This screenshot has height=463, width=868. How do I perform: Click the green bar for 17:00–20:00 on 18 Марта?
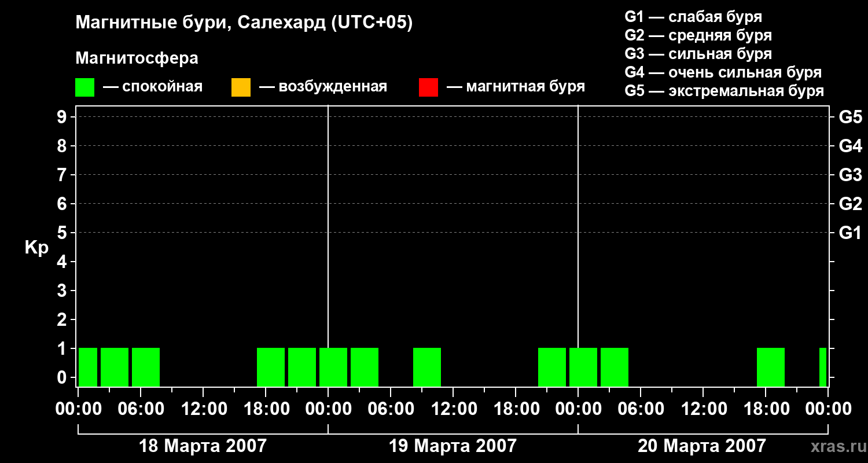coord(271,367)
